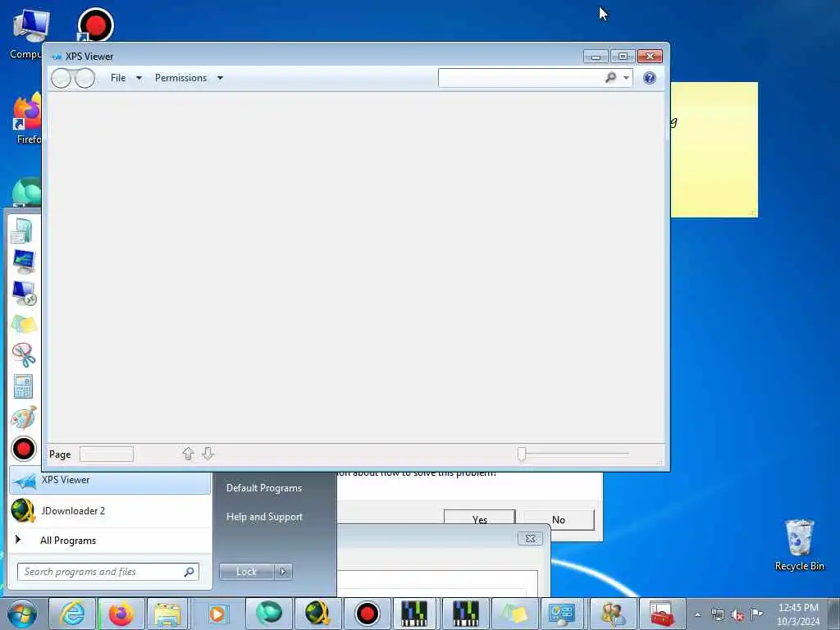840x630 pixels.
Task: Select XPS Viewer in the Start menu
Action: pyautogui.click(x=110, y=480)
